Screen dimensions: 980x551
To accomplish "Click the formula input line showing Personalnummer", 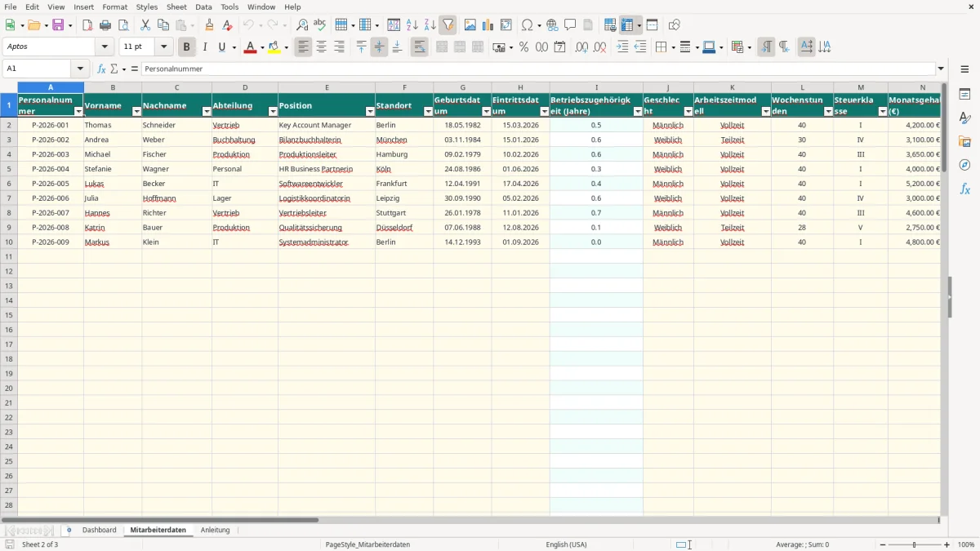I will point(538,69).
